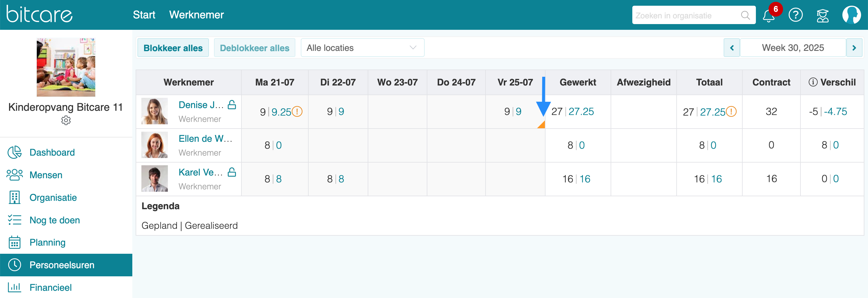Open the help question mark icon

pyautogui.click(x=796, y=15)
